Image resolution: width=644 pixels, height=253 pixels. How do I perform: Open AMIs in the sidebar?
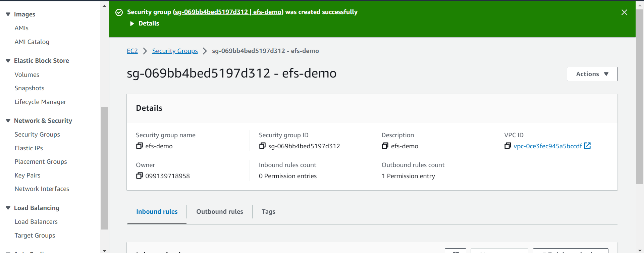click(21, 28)
